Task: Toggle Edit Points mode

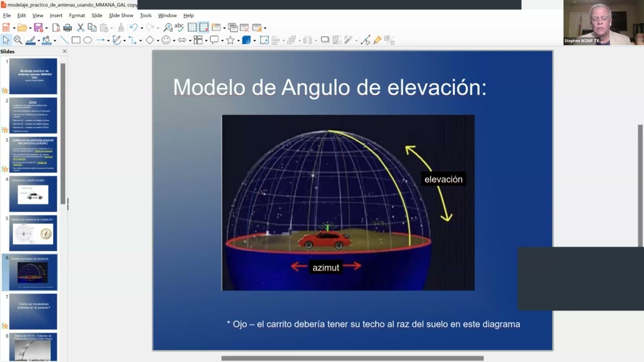Action: (365, 40)
